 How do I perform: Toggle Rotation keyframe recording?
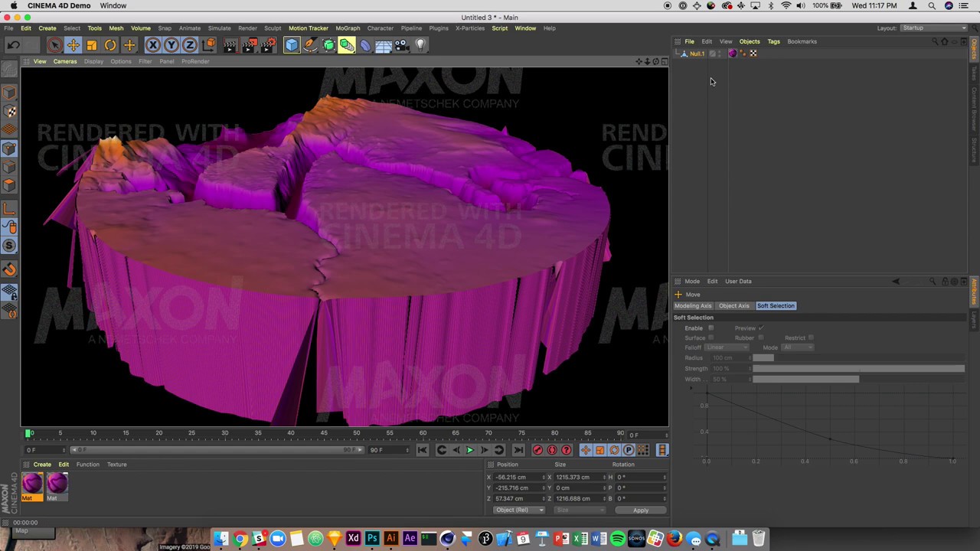tap(614, 450)
